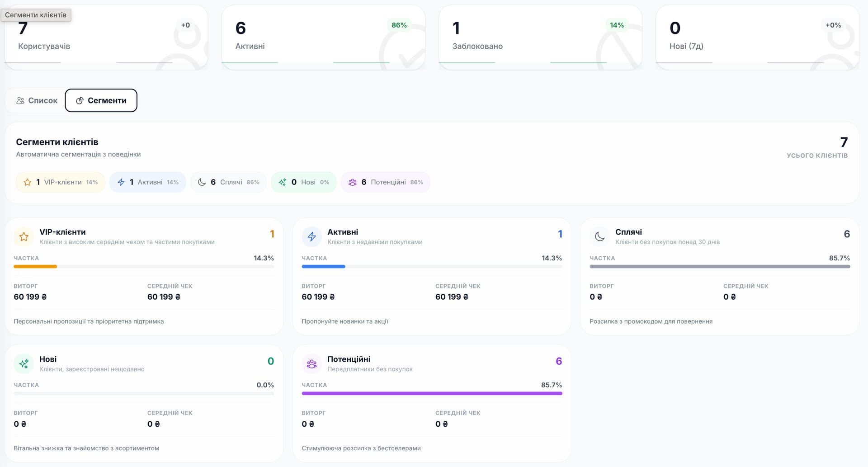Click the gray Сплячі share progress bar
The width and height of the screenshot is (868, 467).
[x=720, y=267]
